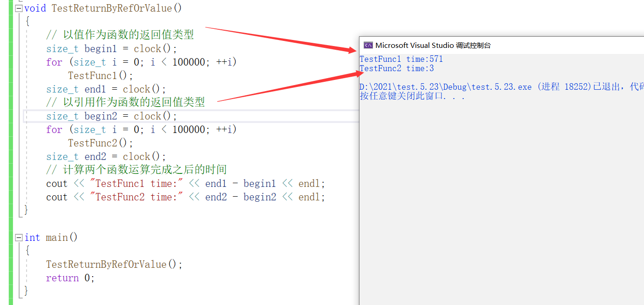
Task: Click the comment 计算两个函数运算完成之后的时间
Action: [x=136, y=170]
